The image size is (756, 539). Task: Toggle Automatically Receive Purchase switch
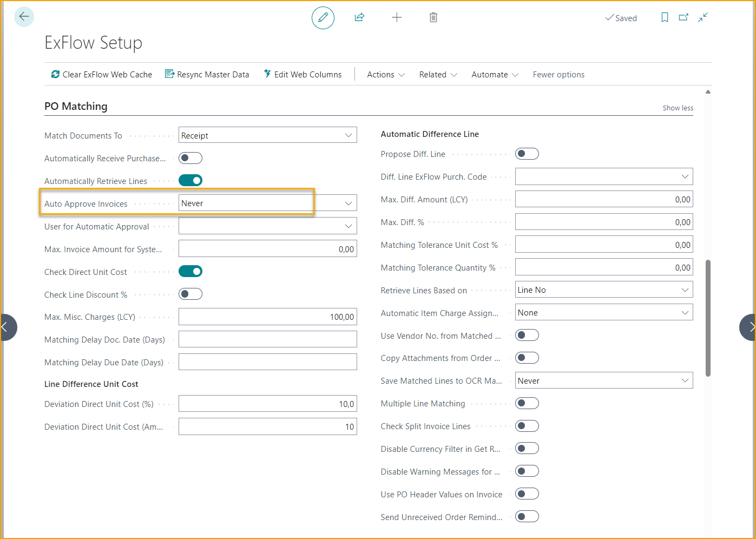point(190,158)
